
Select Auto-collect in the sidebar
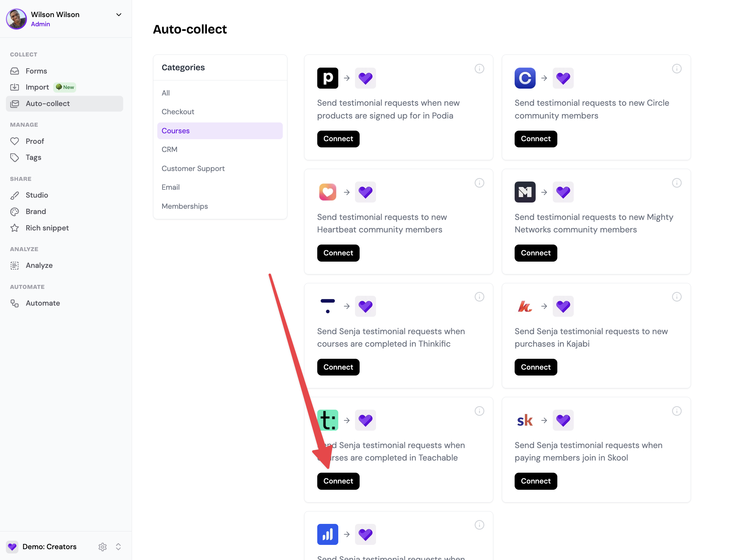[64, 104]
